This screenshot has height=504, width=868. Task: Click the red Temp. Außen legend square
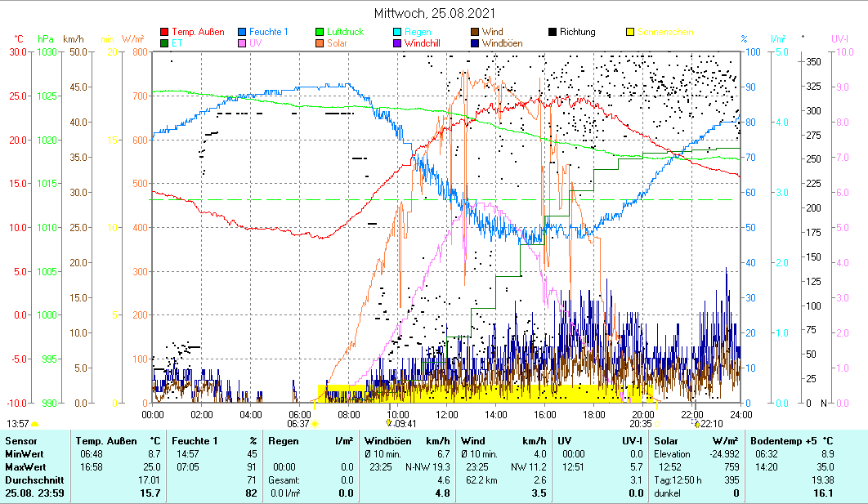165,33
